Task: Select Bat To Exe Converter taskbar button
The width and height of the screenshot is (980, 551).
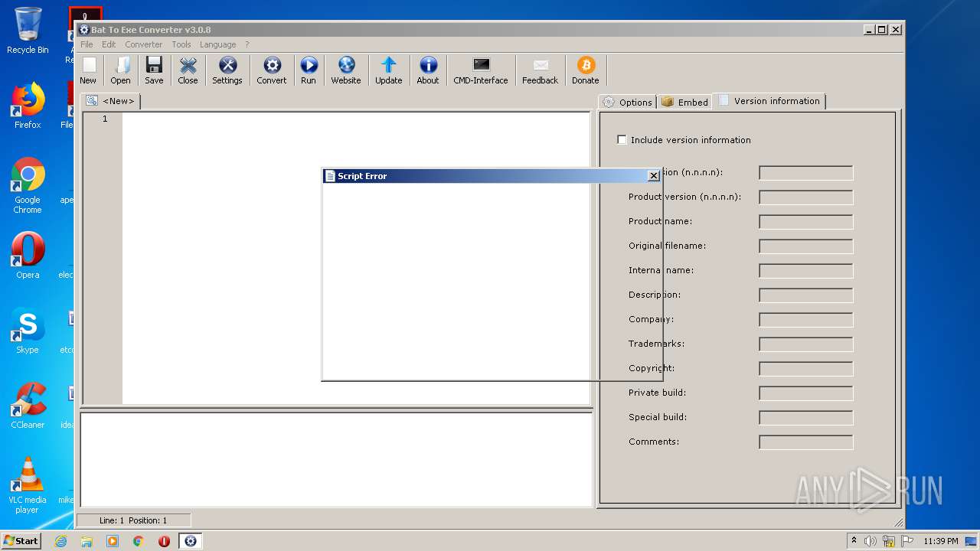Action: pyautogui.click(x=191, y=541)
